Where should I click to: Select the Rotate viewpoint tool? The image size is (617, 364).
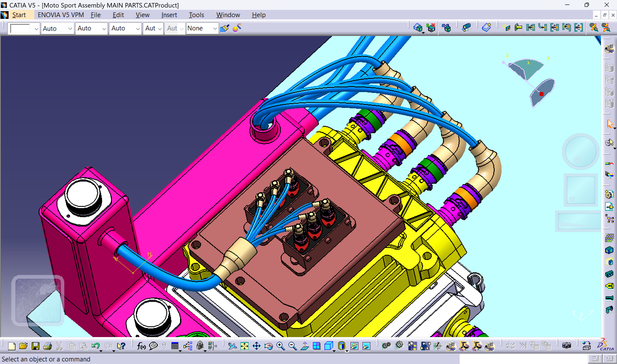(x=269, y=346)
